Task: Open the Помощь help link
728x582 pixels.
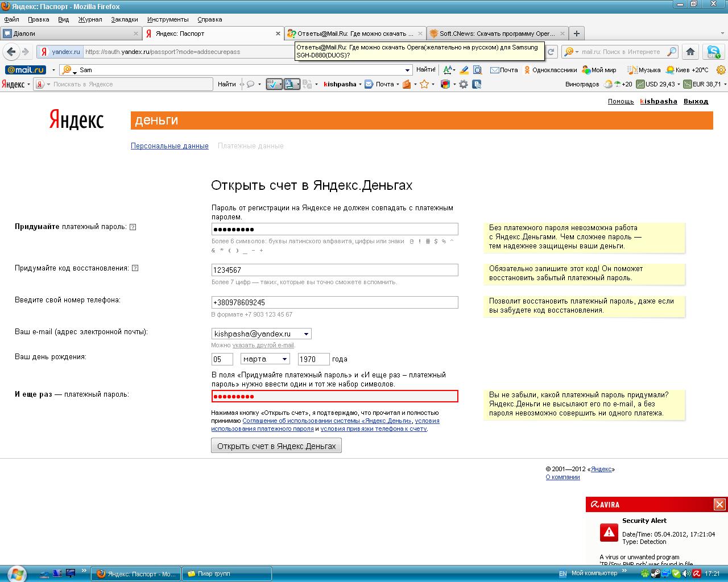Action: click(621, 101)
